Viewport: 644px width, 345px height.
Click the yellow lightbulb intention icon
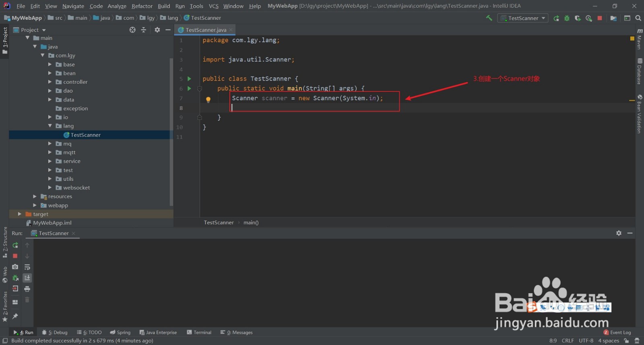pyautogui.click(x=208, y=99)
